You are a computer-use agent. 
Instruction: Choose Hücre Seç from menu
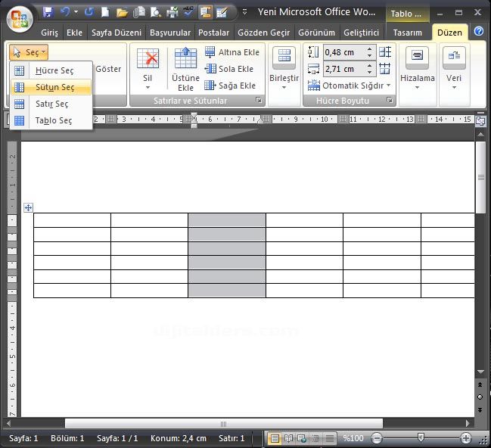tap(51, 70)
